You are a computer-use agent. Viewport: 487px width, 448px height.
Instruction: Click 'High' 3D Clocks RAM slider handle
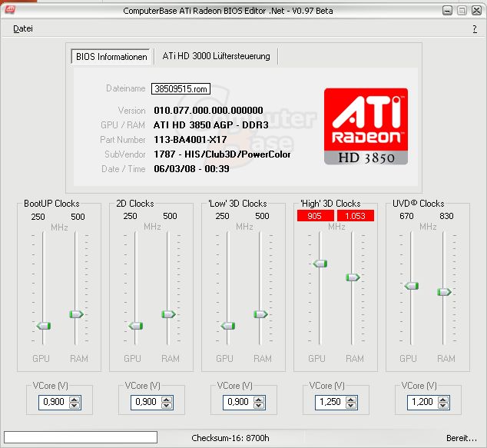coord(353,277)
